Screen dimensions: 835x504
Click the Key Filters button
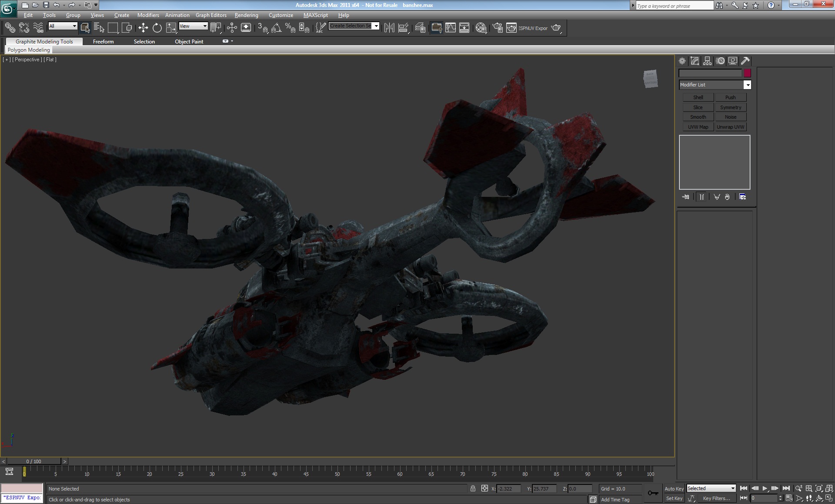point(716,498)
